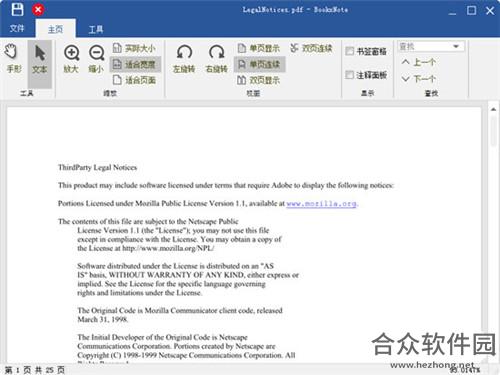Screen dimensions: 500x375
Task: Open the www.mozilla.org link
Action: pyautogui.click(x=321, y=203)
